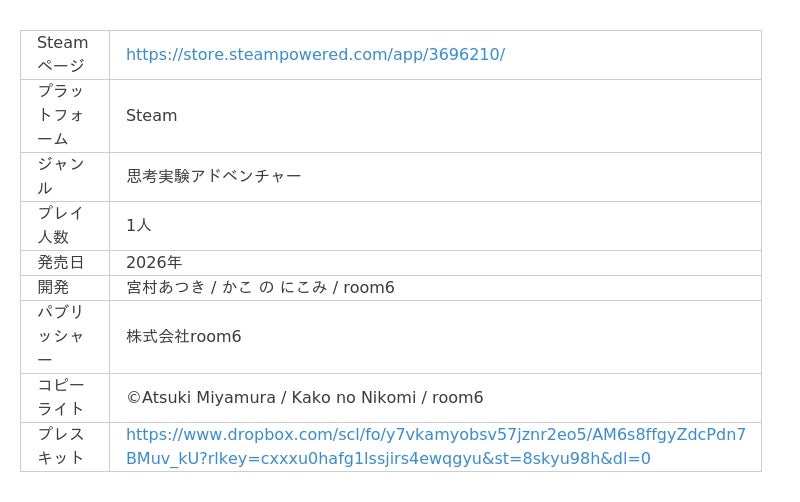Click the 思考実験アドベンチャー genre text

pyautogui.click(x=214, y=176)
